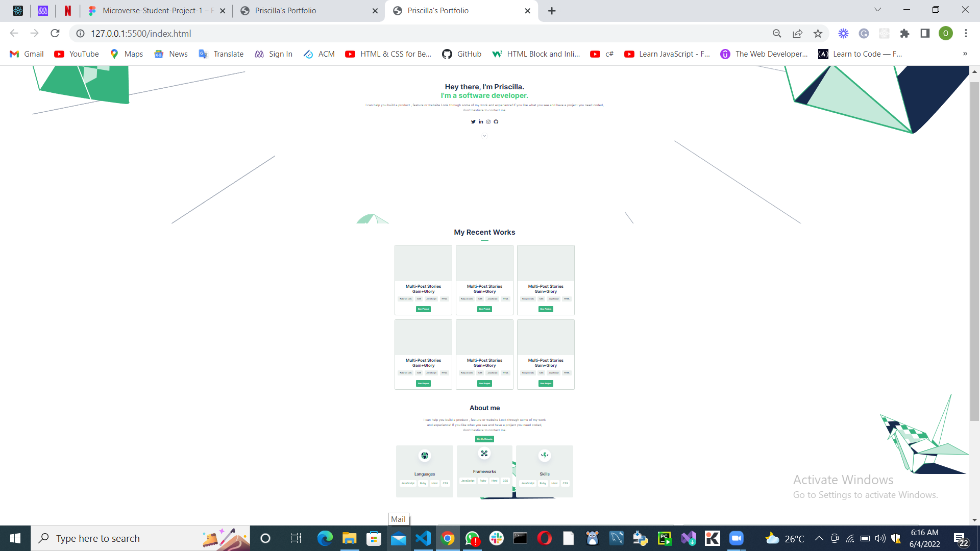The width and height of the screenshot is (980, 551).
Task: Open the zoom magnifier icon in address bar
Action: (x=777, y=34)
